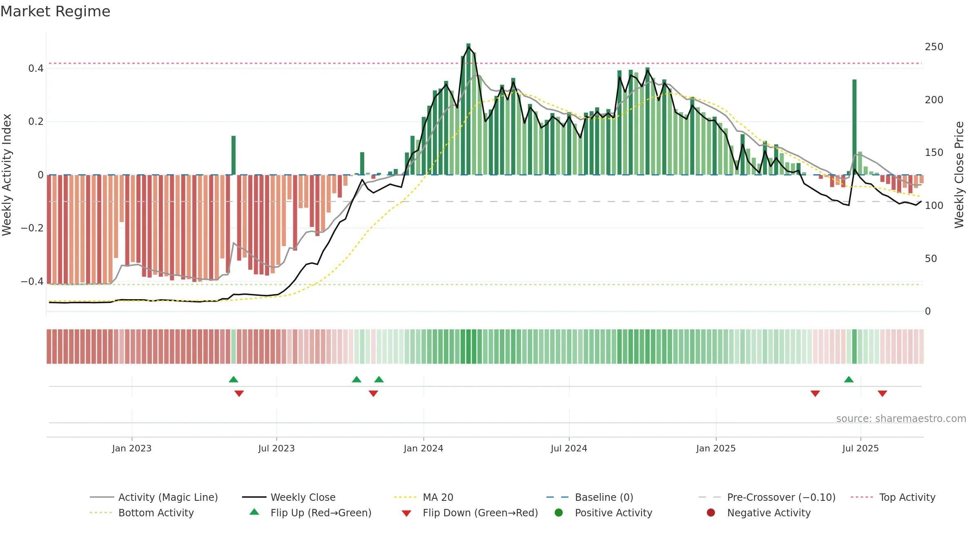Image resolution: width=980 pixels, height=551 pixels.
Task: Click the Jan 2023 x-axis label
Action: point(132,448)
